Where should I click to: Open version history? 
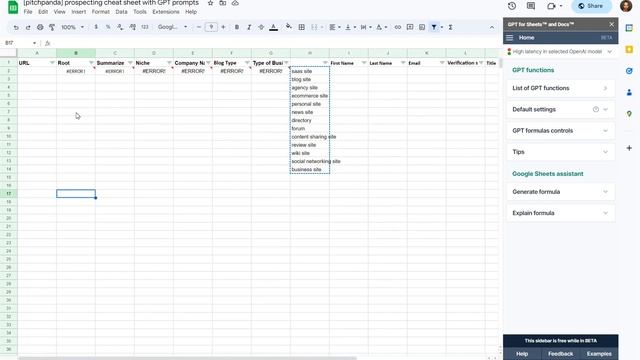(x=512, y=6)
